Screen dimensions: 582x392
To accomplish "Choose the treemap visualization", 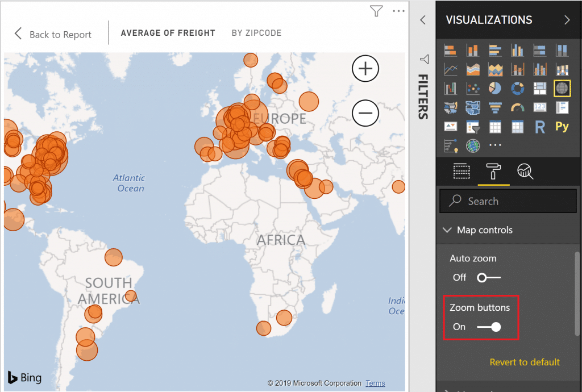I will point(539,88).
